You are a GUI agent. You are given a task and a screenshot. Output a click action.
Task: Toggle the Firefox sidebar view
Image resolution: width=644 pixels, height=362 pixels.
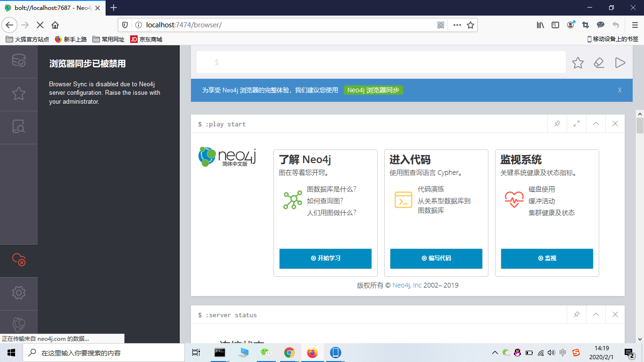pos(555,25)
